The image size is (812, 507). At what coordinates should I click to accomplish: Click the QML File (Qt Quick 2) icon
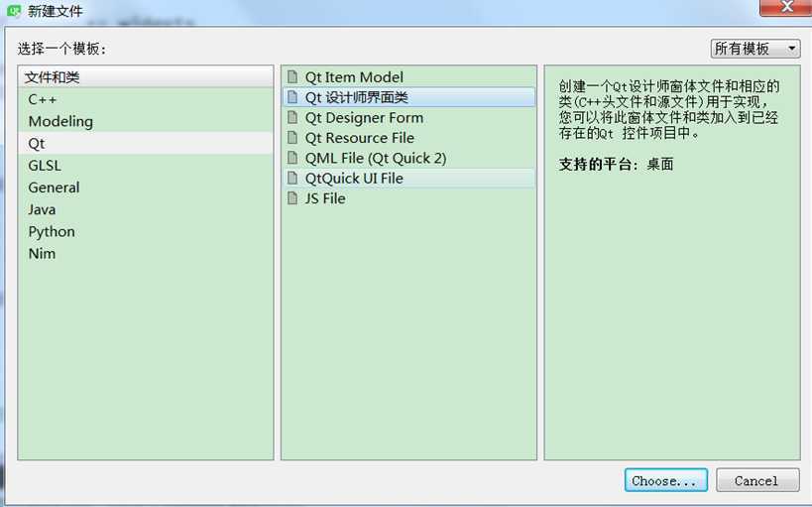(x=292, y=158)
